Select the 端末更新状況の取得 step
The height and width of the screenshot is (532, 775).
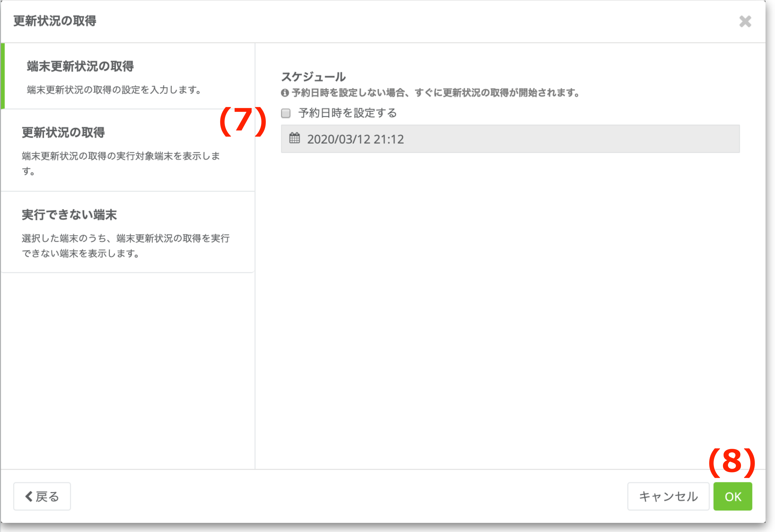click(128, 76)
